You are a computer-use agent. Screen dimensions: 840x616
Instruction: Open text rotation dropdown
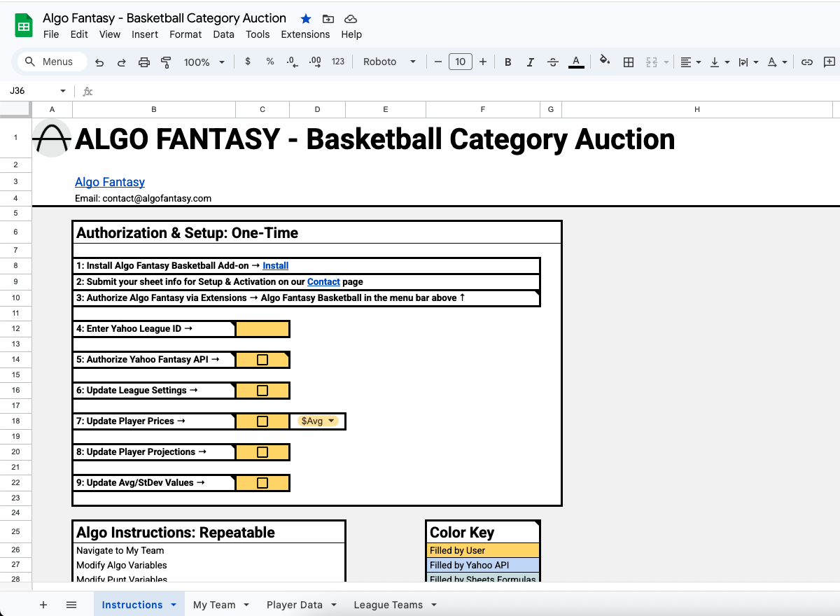tap(777, 62)
